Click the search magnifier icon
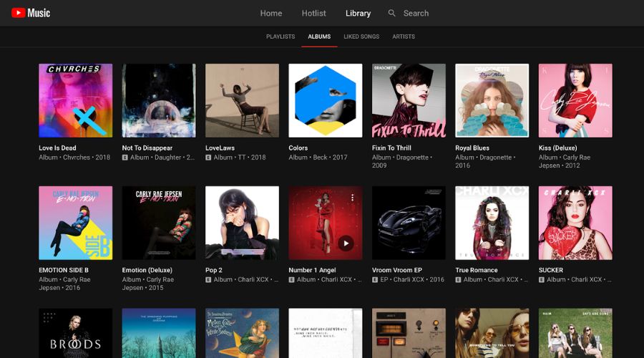The height and width of the screenshot is (358, 644). pyautogui.click(x=392, y=13)
